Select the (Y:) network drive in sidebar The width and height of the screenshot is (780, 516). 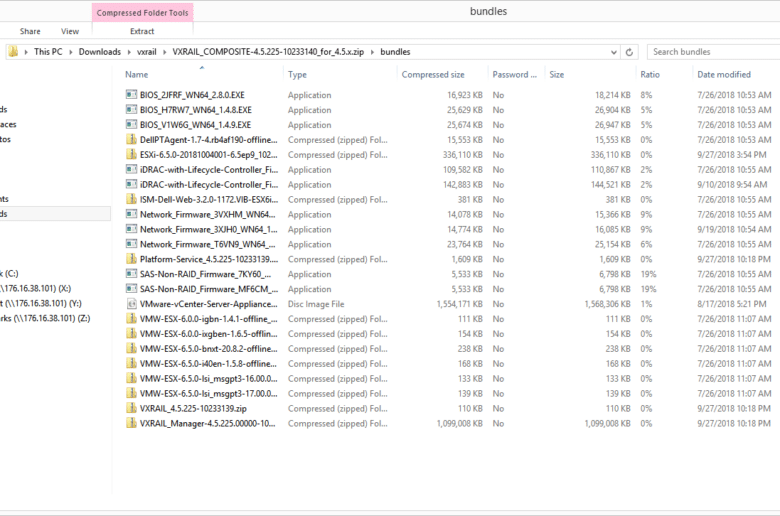click(41, 303)
